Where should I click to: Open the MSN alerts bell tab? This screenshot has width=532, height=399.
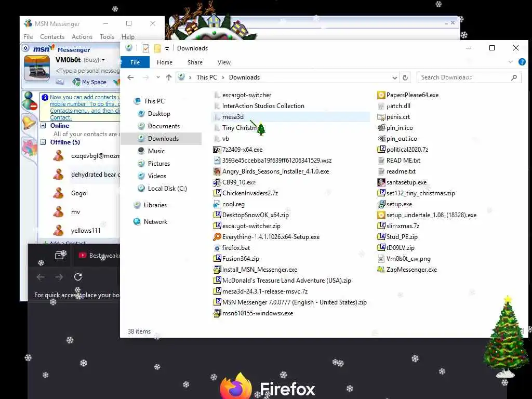point(29,122)
